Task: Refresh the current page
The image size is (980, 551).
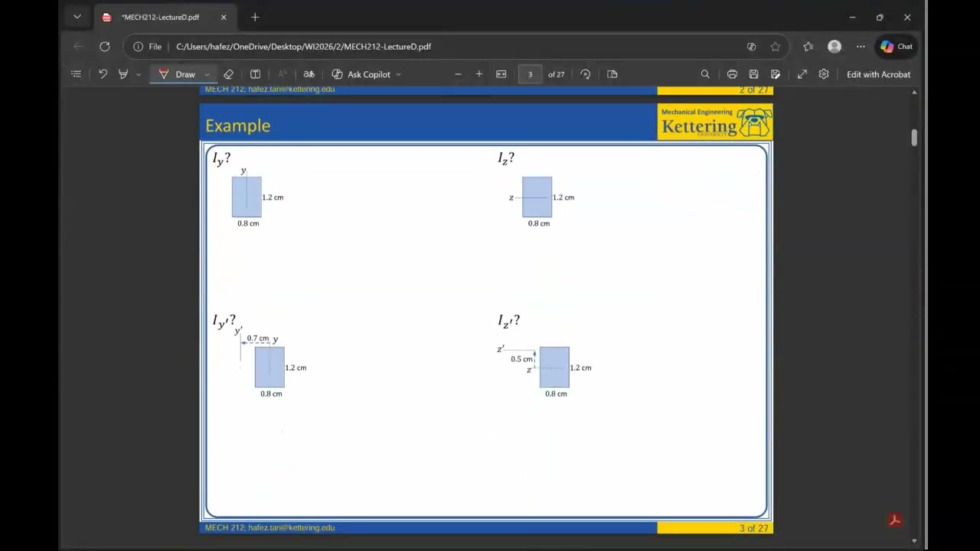Action: click(x=105, y=47)
